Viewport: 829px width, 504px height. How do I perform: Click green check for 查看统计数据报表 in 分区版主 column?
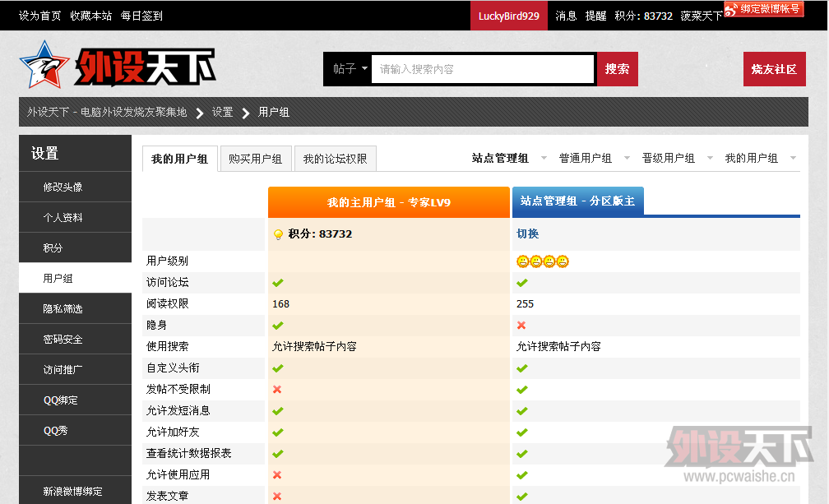pyautogui.click(x=522, y=454)
